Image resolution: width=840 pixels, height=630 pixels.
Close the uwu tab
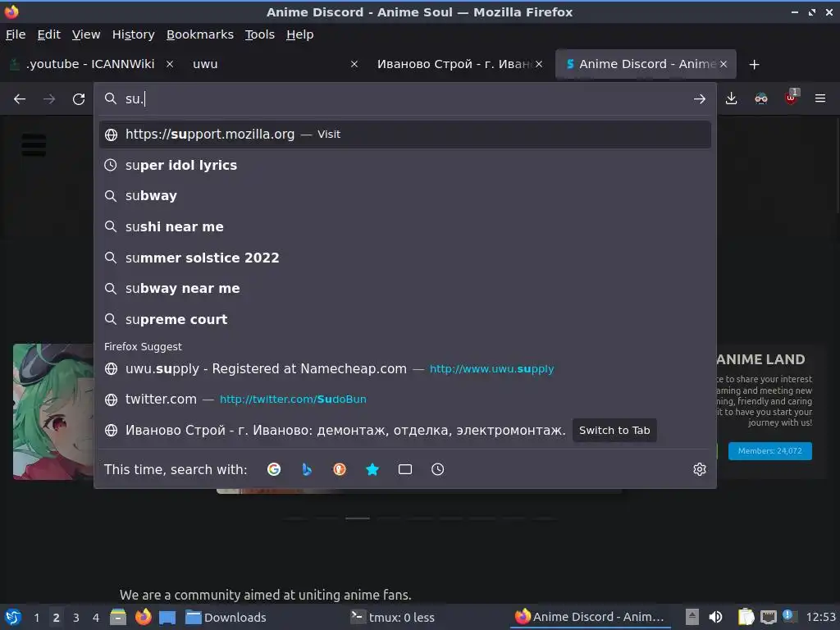click(354, 64)
